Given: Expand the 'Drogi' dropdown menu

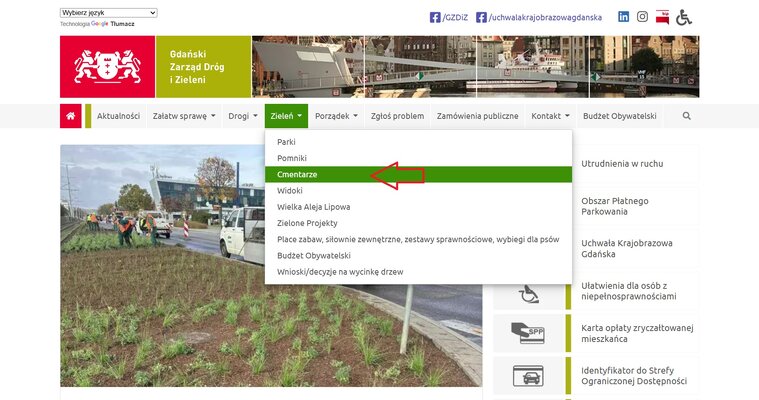Looking at the screenshot, I should (242, 116).
